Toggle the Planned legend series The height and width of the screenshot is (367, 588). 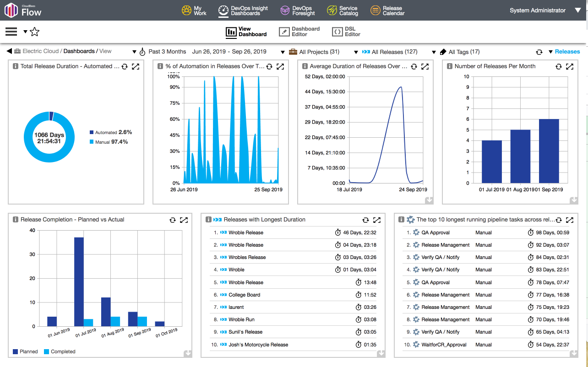[25, 351]
